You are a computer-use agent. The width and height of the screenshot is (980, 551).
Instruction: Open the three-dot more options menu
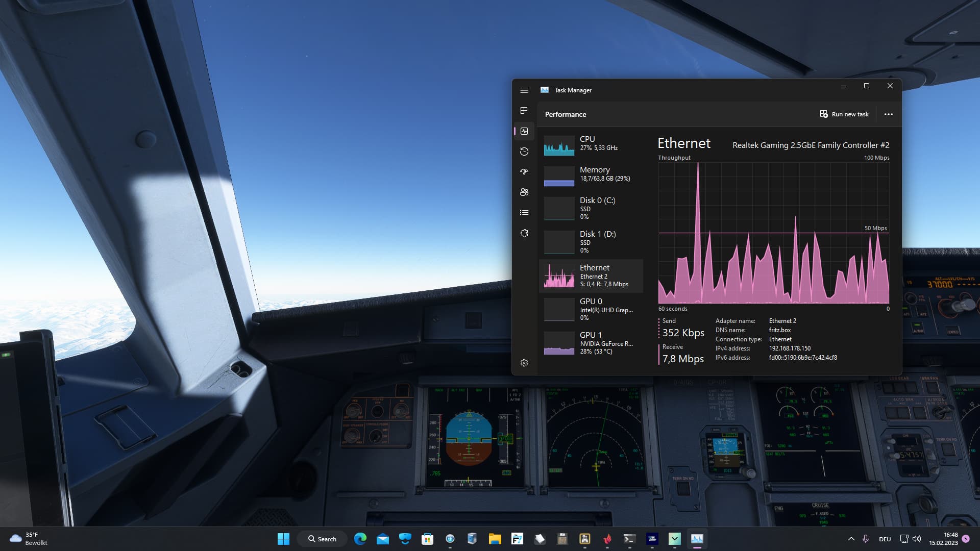[x=888, y=114]
